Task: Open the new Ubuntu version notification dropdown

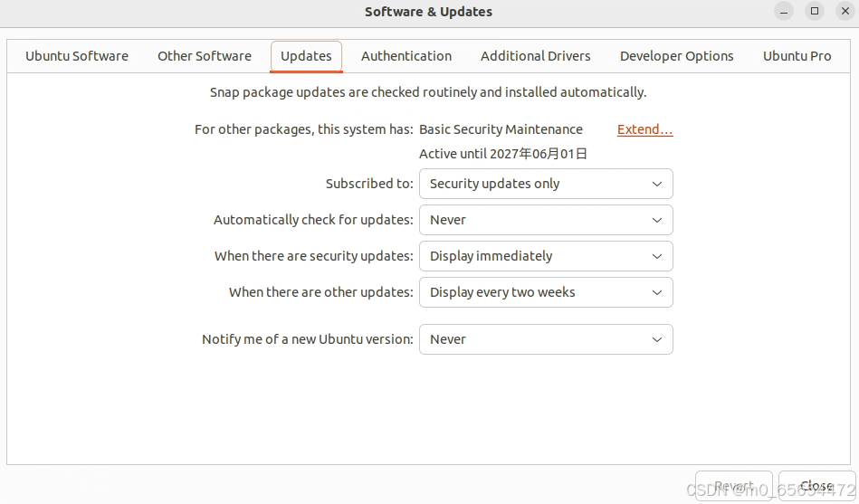Action: click(x=546, y=339)
